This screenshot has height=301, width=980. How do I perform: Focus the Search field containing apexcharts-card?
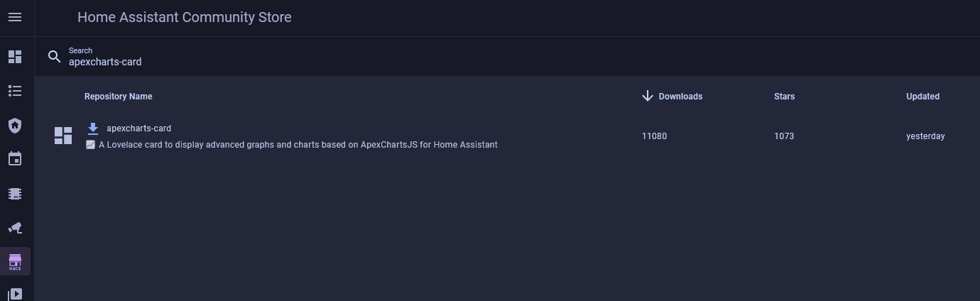(284, 62)
